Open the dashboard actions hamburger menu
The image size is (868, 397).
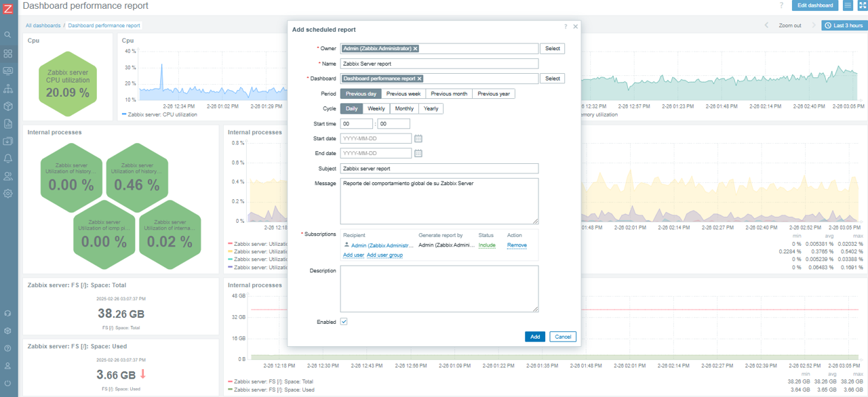848,5
